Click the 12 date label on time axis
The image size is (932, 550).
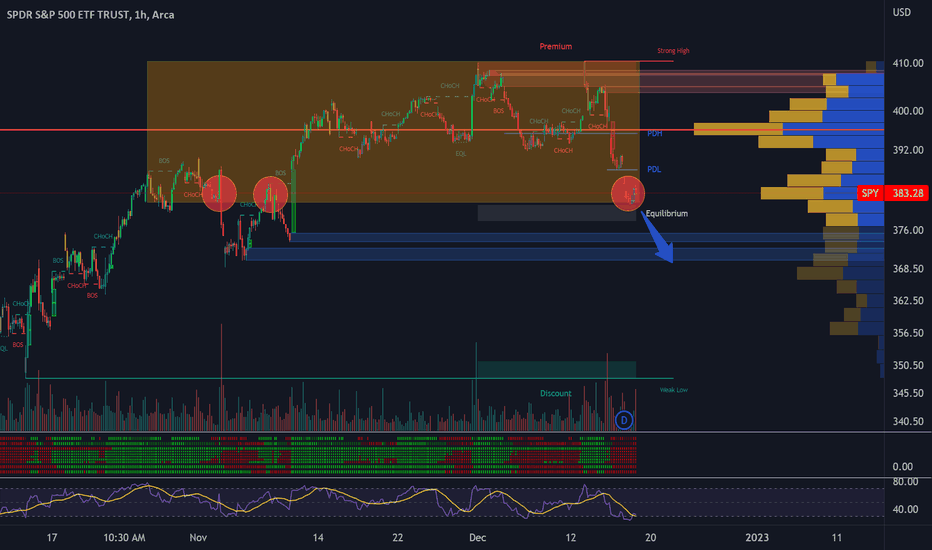pyautogui.click(x=571, y=538)
